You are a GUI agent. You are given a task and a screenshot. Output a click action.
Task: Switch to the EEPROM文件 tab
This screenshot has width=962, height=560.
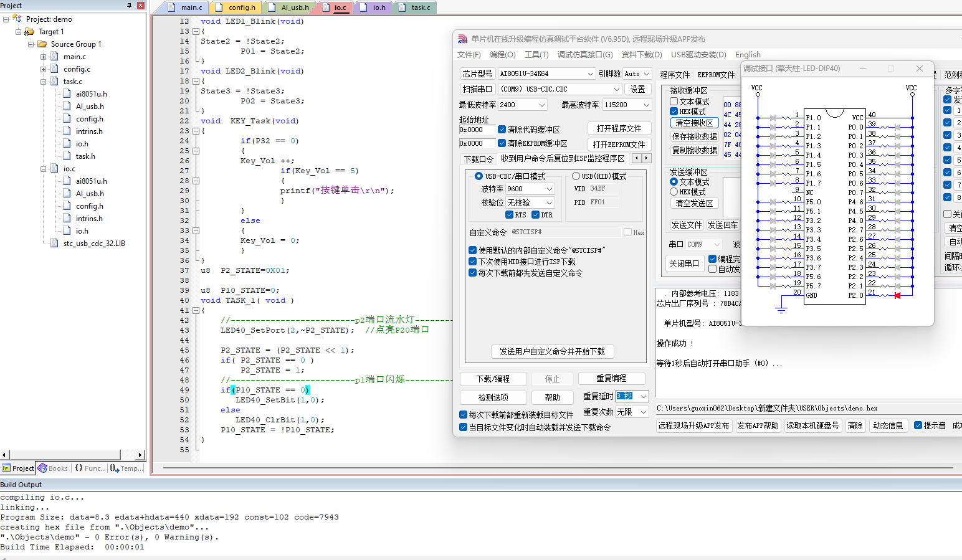pyautogui.click(x=716, y=75)
